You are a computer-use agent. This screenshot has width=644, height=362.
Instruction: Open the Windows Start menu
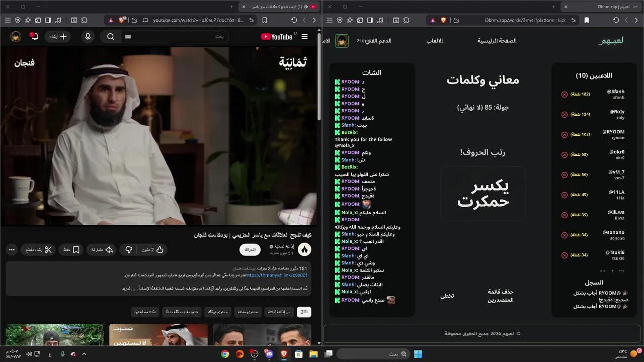418,354
